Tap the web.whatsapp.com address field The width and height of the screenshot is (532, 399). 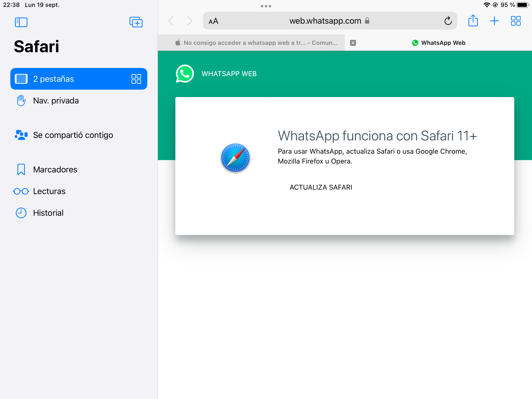[x=325, y=21]
